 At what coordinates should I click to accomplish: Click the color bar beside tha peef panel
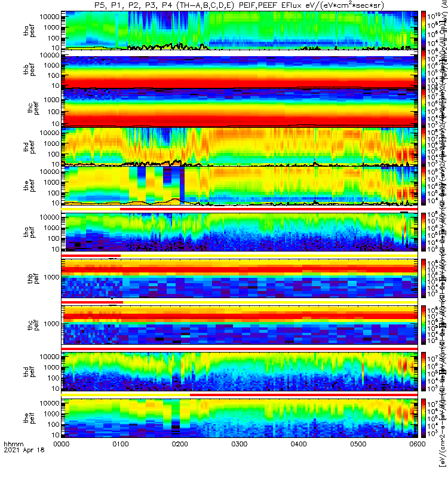424,30
